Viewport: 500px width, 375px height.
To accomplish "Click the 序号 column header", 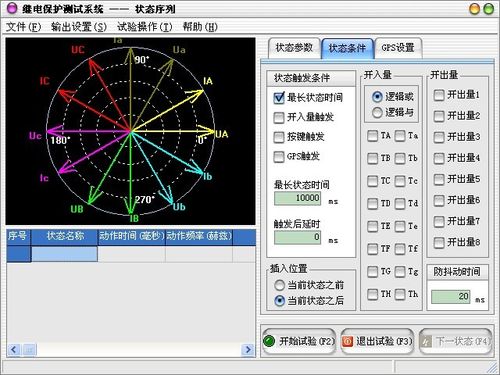I will [x=19, y=237].
